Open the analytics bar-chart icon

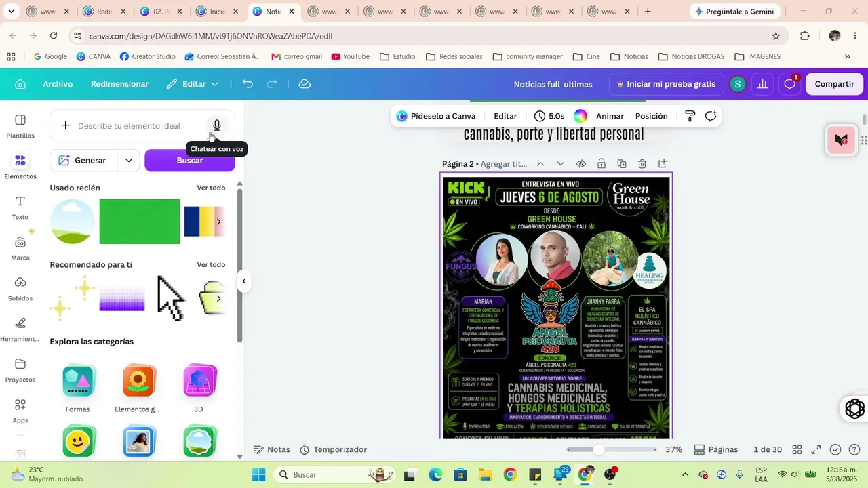(x=763, y=84)
